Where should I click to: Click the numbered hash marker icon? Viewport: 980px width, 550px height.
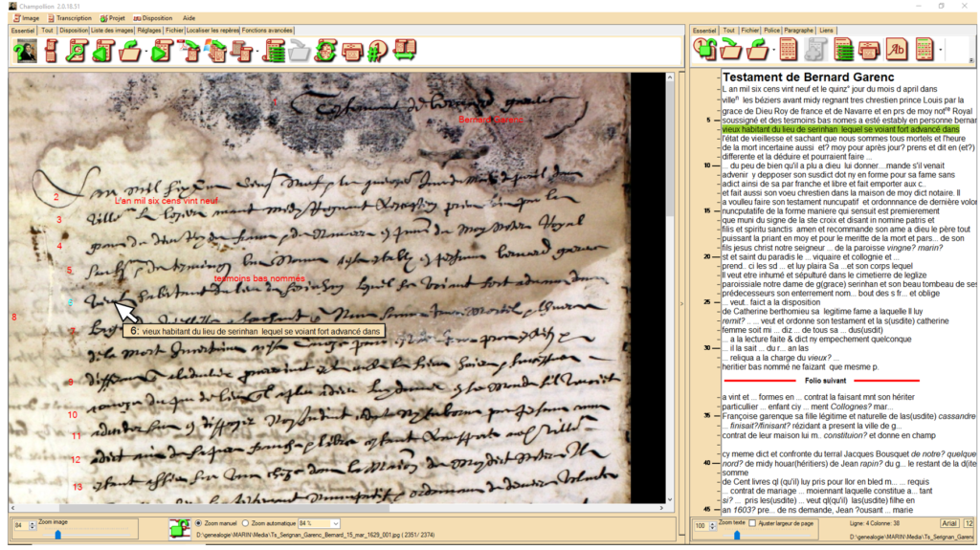377,51
